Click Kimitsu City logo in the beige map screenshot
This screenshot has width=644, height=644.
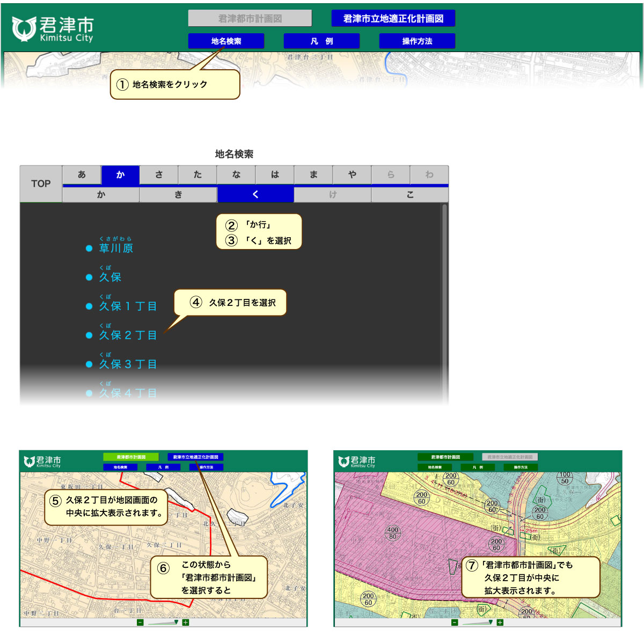click(x=42, y=462)
